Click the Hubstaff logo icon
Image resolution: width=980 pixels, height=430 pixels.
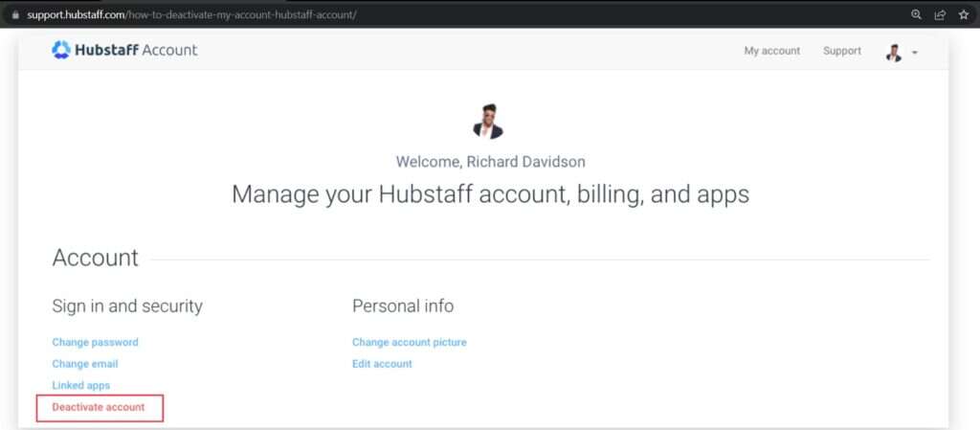[x=61, y=50]
